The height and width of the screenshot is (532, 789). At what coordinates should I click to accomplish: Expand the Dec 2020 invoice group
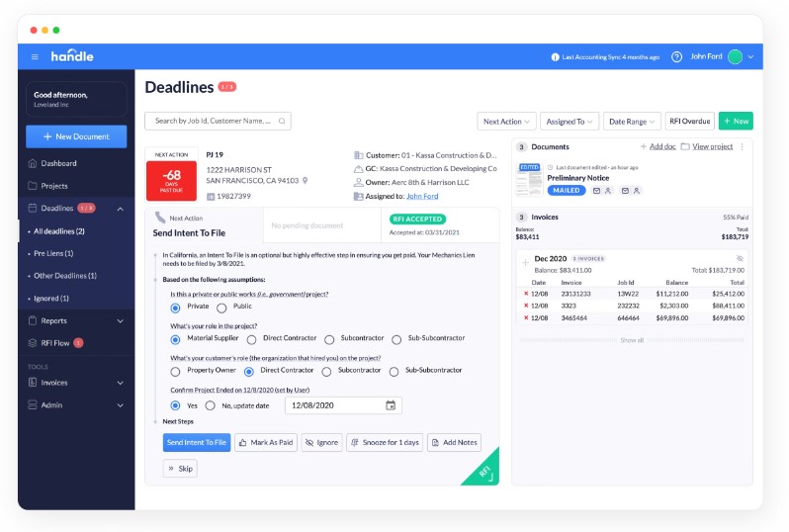tap(525, 263)
